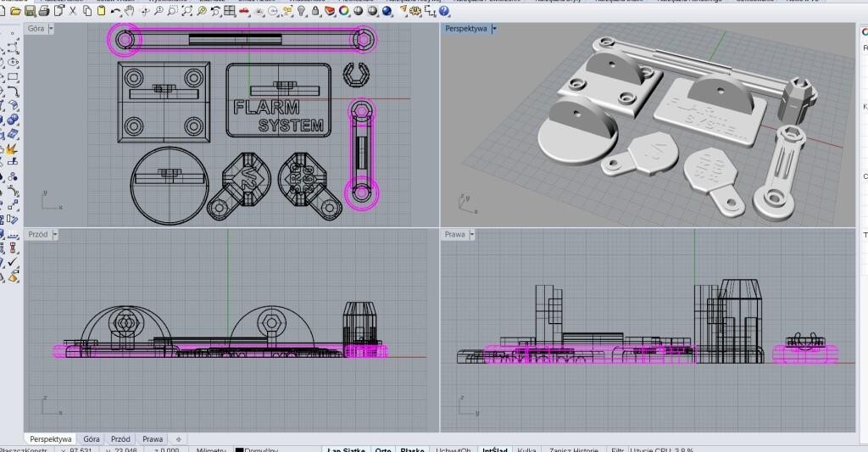Click the Przód viewport title label

[38, 235]
